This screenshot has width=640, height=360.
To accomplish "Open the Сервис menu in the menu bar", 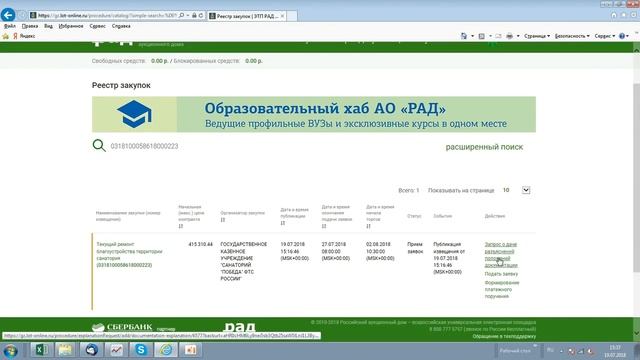I will pyautogui.click(x=97, y=26).
